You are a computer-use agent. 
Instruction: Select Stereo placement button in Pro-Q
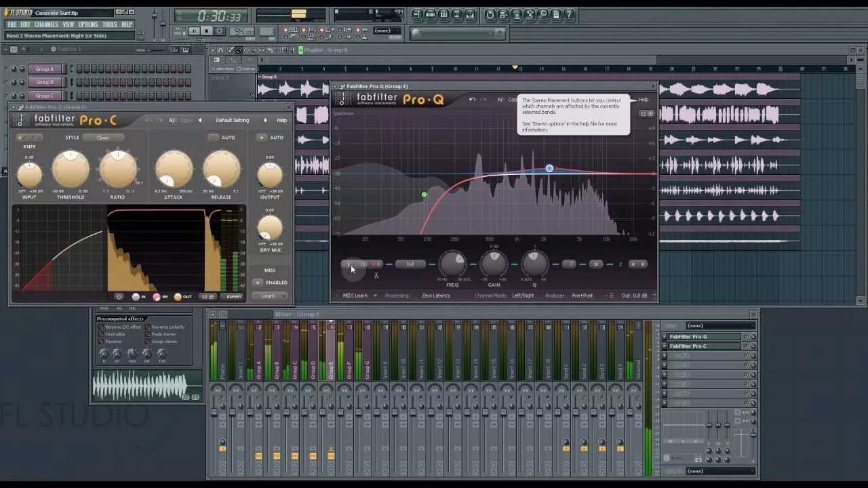pos(363,264)
